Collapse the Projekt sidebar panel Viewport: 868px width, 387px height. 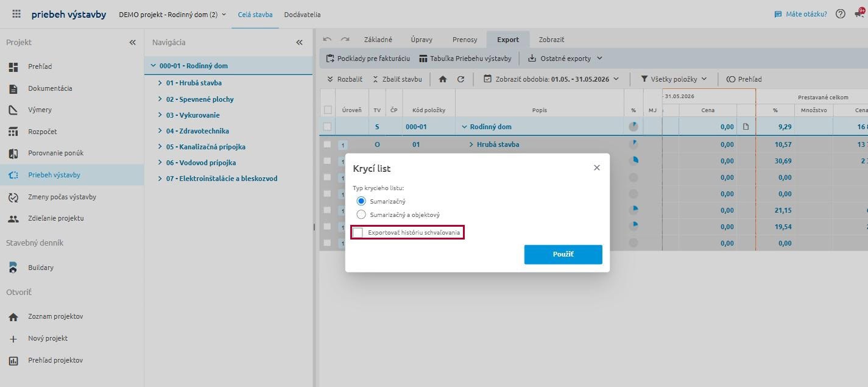pyautogui.click(x=132, y=42)
